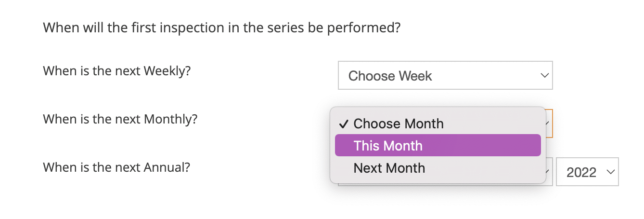
Task: Click the 'Choose Week' placeholder text
Action: click(x=390, y=76)
